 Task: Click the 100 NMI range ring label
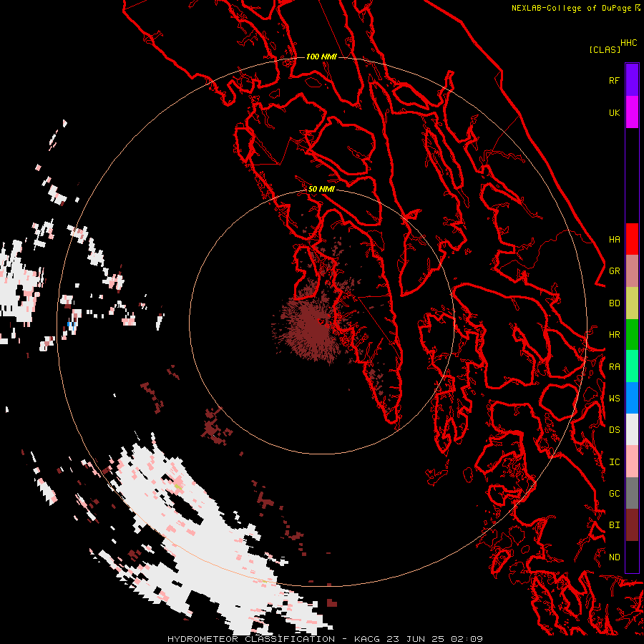pyautogui.click(x=321, y=57)
